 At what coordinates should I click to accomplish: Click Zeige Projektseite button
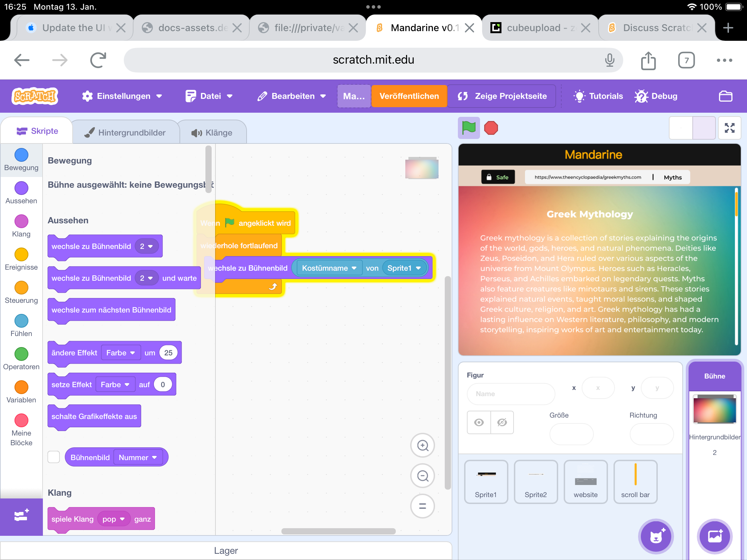pyautogui.click(x=502, y=96)
